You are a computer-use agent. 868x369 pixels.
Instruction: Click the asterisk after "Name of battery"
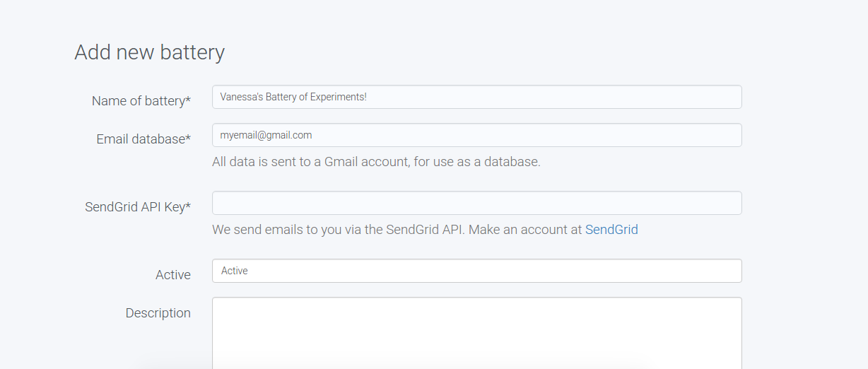tap(188, 100)
